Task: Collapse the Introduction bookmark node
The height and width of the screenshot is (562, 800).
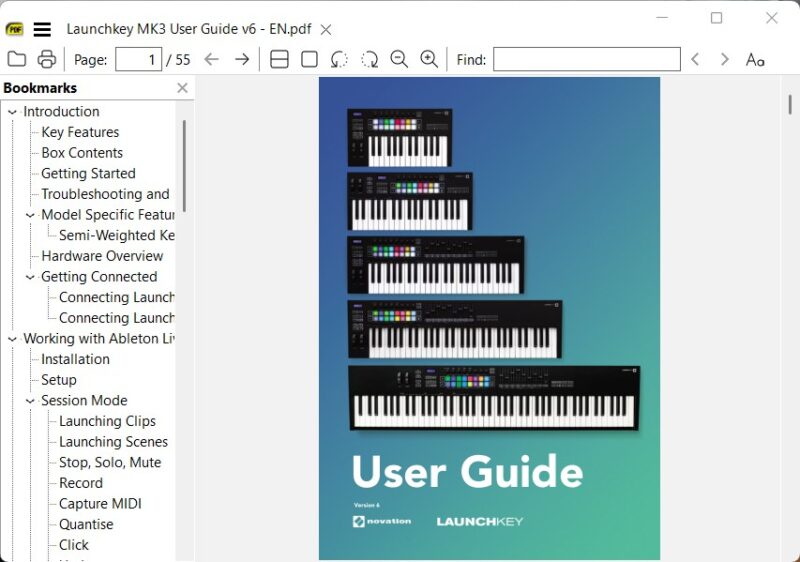Action: [x=13, y=112]
